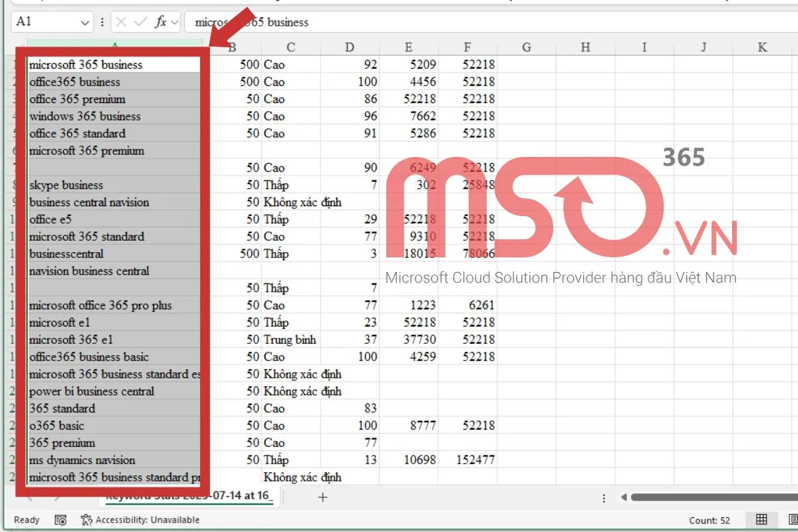Click the Enter checkmark icon in formula bar
This screenshot has height=532, width=798.
click(x=140, y=22)
